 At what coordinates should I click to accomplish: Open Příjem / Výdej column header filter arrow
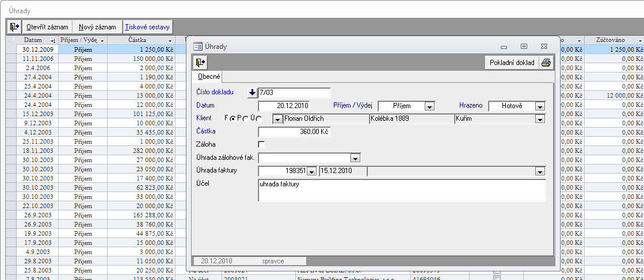click(x=102, y=41)
